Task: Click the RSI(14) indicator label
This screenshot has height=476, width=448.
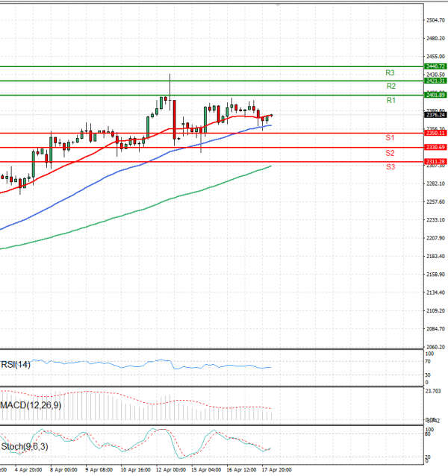Action: point(16,364)
